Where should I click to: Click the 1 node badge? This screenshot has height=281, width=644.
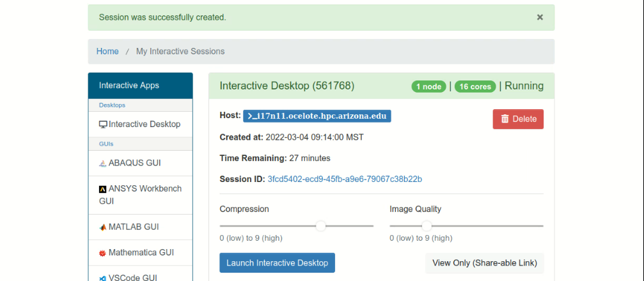pos(428,87)
